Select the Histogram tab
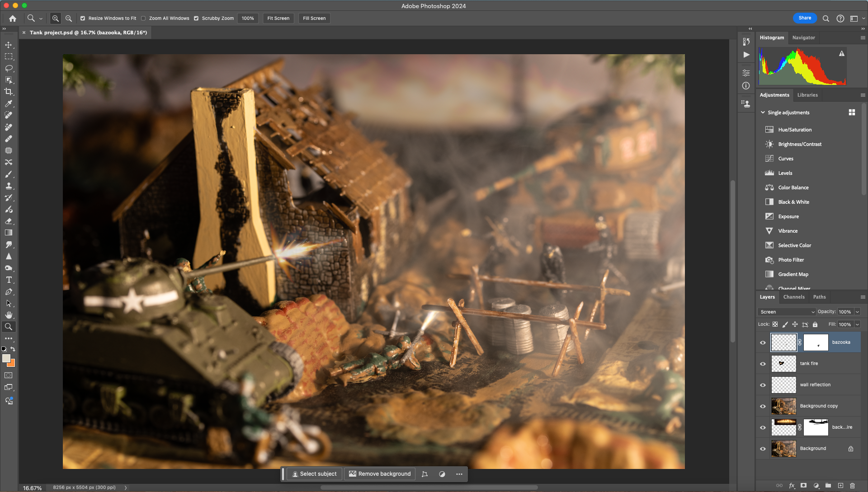The height and width of the screenshot is (492, 868). (x=772, y=38)
